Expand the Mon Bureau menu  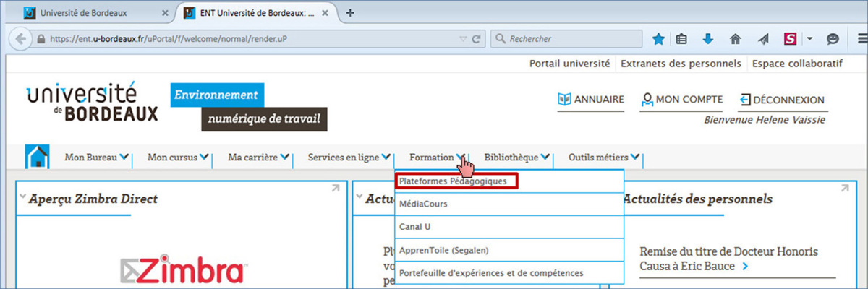point(97,157)
